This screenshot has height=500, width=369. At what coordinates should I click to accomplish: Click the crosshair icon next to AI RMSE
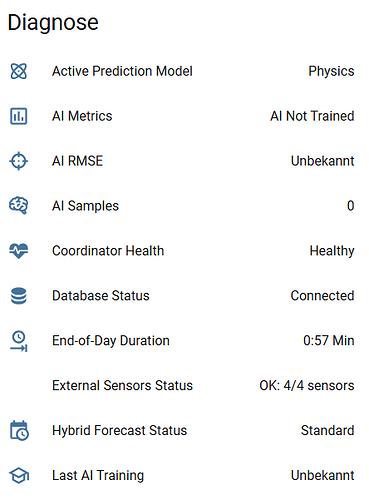(x=19, y=161)
